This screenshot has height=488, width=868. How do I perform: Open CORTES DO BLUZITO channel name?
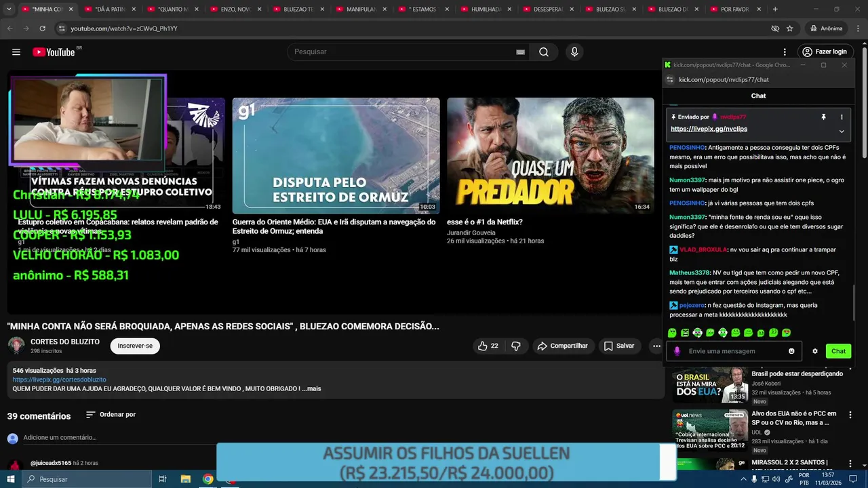(x=64, y=342)
